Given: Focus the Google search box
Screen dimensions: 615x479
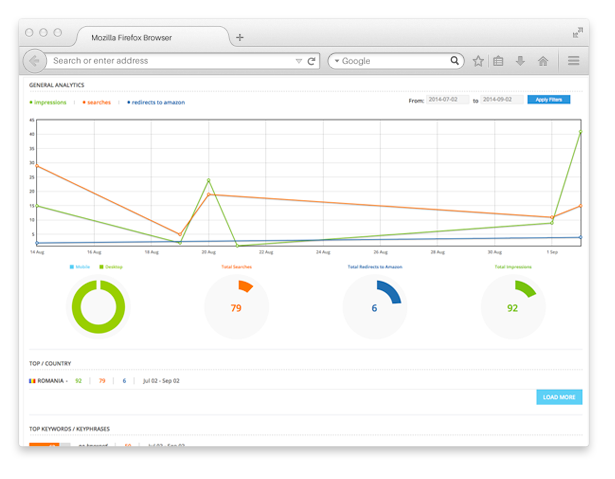Looking at the screenshot, I should coord(394,61).
